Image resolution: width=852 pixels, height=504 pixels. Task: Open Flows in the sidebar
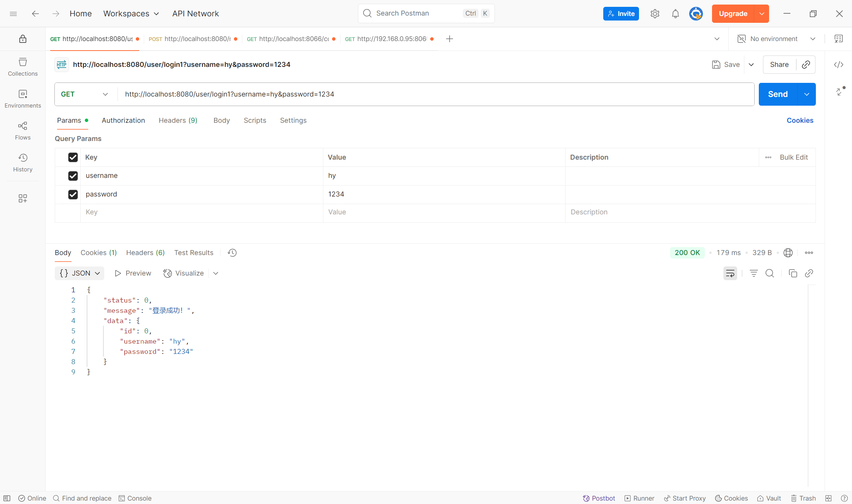23,131
